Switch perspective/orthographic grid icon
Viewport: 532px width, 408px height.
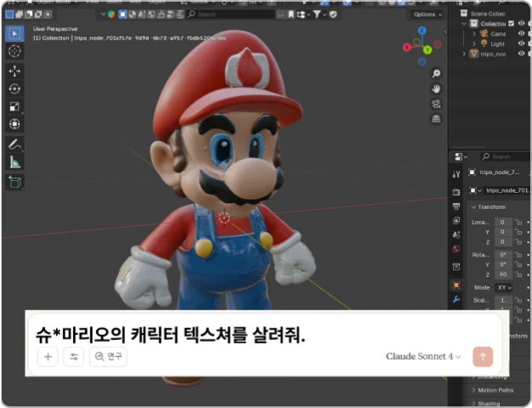click(436, 119)
